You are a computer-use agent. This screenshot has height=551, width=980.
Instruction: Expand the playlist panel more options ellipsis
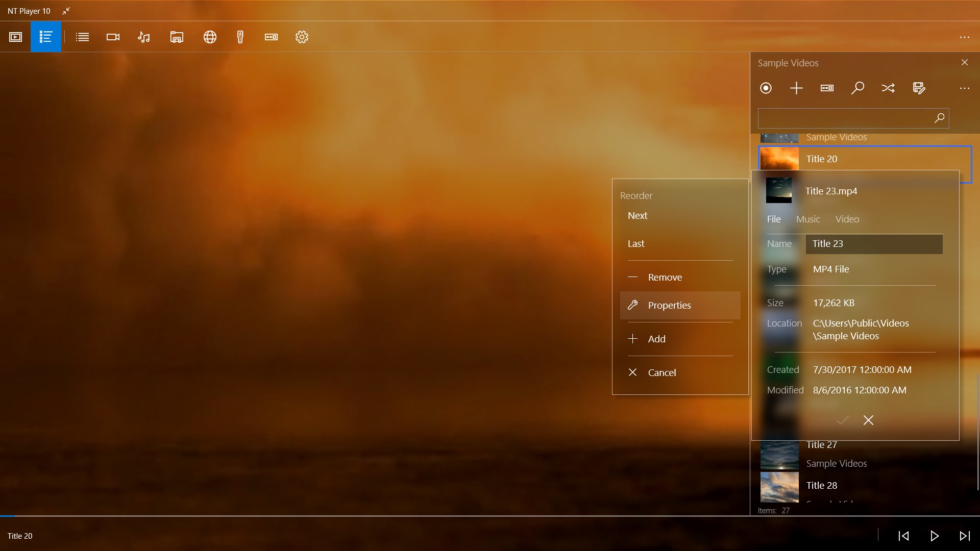coord(964,88)
